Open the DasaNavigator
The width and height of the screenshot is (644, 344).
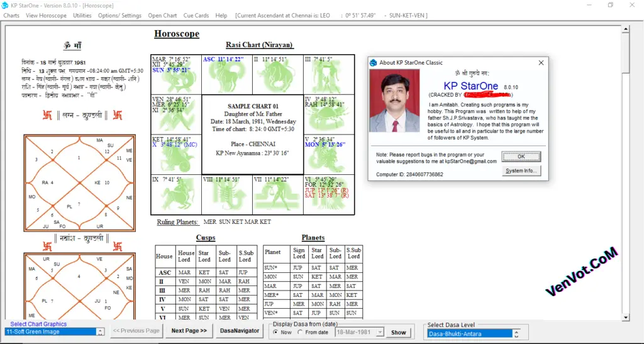240,331
